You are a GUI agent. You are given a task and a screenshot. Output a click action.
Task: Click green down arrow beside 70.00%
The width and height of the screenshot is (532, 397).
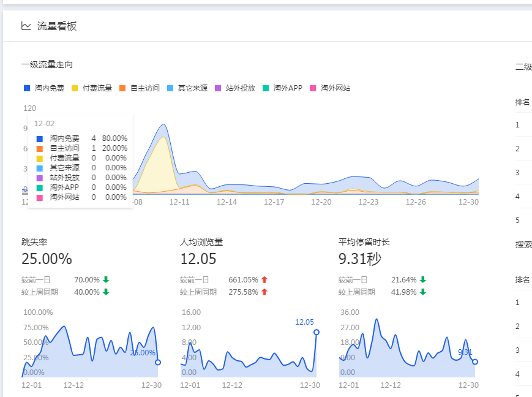106,280
